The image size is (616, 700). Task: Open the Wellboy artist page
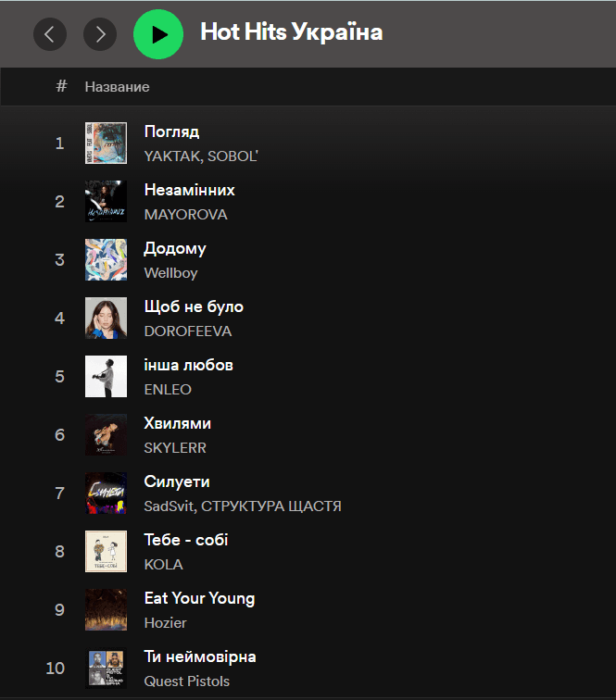tap(170, 273)
